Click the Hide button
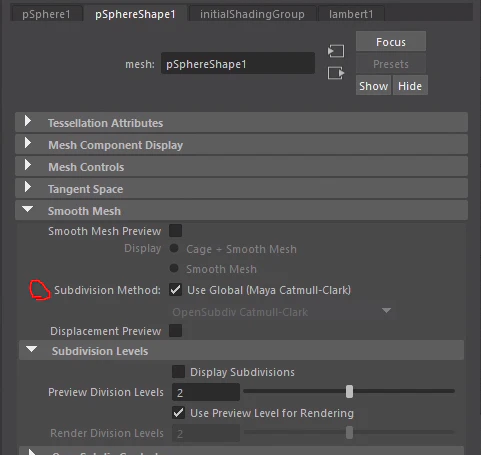Viewport: 481px width, 455px height. (410, 86)
